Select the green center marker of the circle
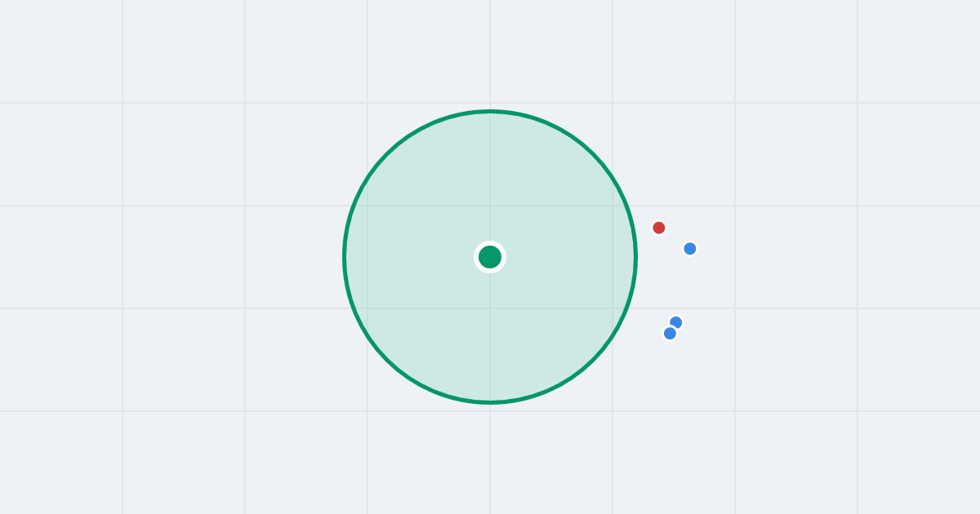The width and height of the screenshot is (980, 514). pos(490,257)
